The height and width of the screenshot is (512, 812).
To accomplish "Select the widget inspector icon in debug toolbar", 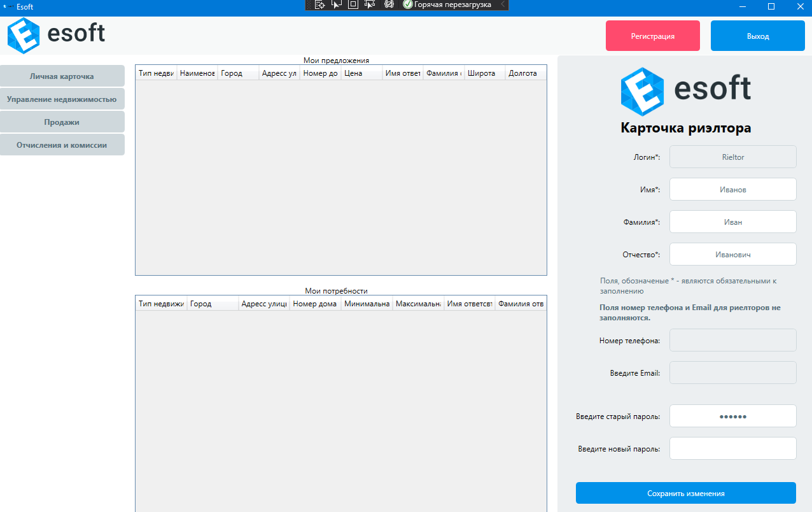I will (321, 5).
